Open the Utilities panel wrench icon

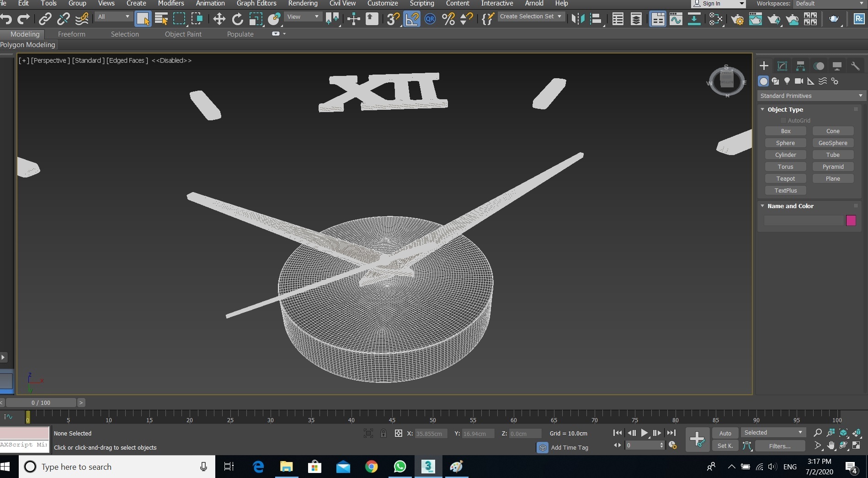855,66
